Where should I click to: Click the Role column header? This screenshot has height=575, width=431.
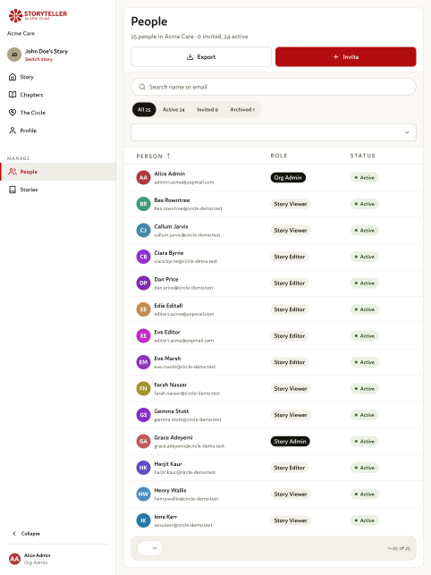[x=279, y=156]
